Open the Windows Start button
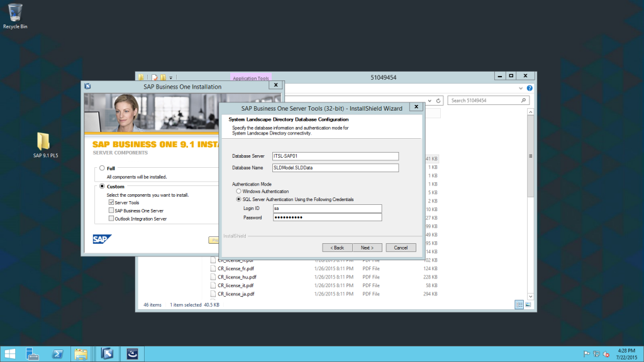Screen dimensions: 644x362 point(10,354)
